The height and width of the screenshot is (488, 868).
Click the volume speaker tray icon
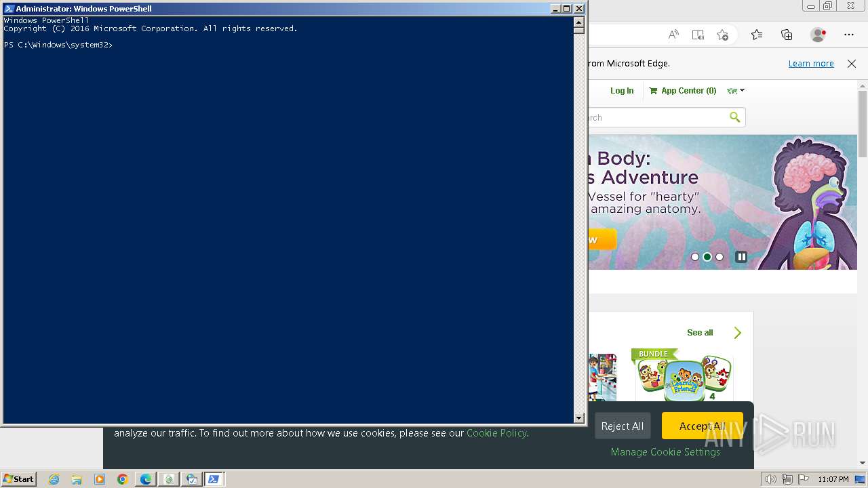770,479
